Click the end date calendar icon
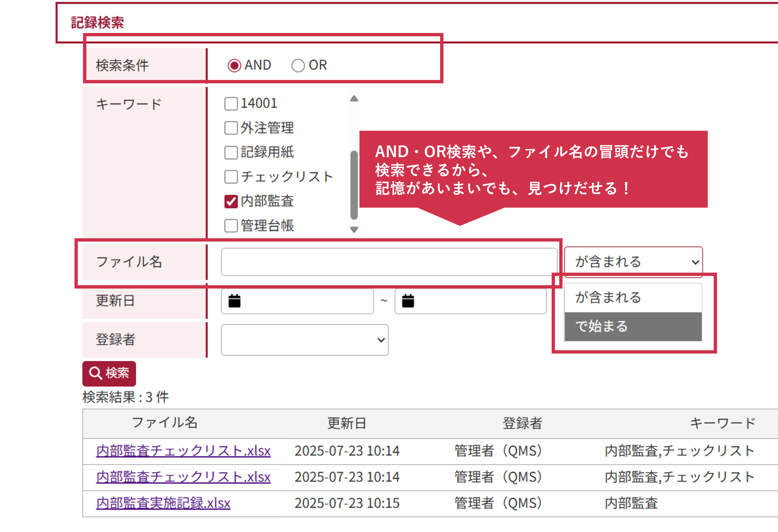Image resolution: width=778 pixels, height=532 pixels. pos(408,301)
